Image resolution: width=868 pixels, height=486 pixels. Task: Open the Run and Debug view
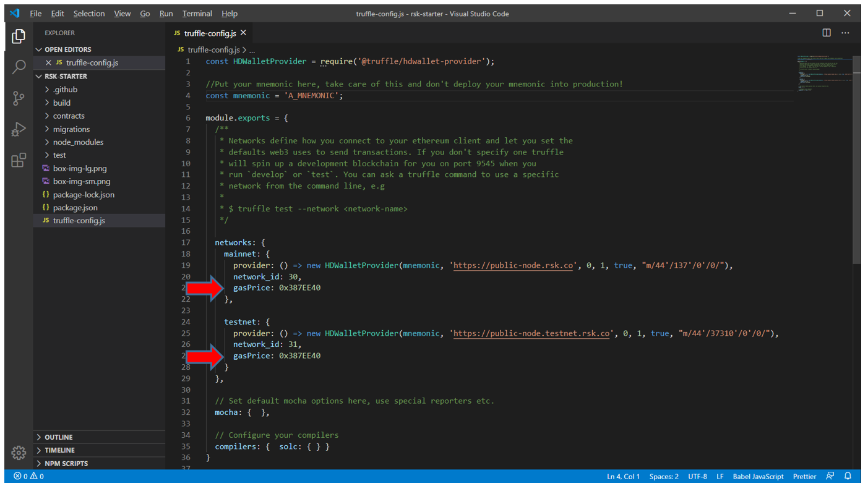point(19,129)
